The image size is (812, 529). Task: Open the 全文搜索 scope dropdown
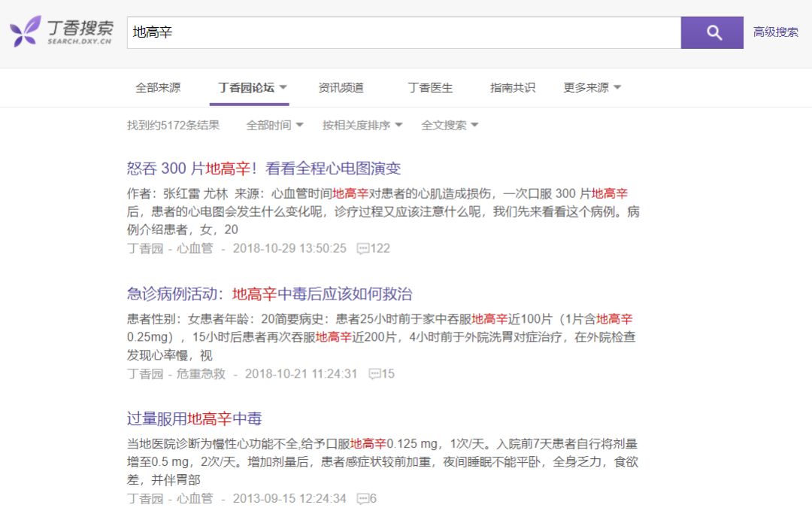point(450,126)
